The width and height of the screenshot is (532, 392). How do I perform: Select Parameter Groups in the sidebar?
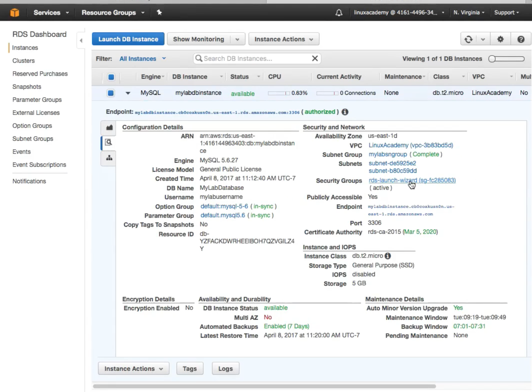click(37, 100)
